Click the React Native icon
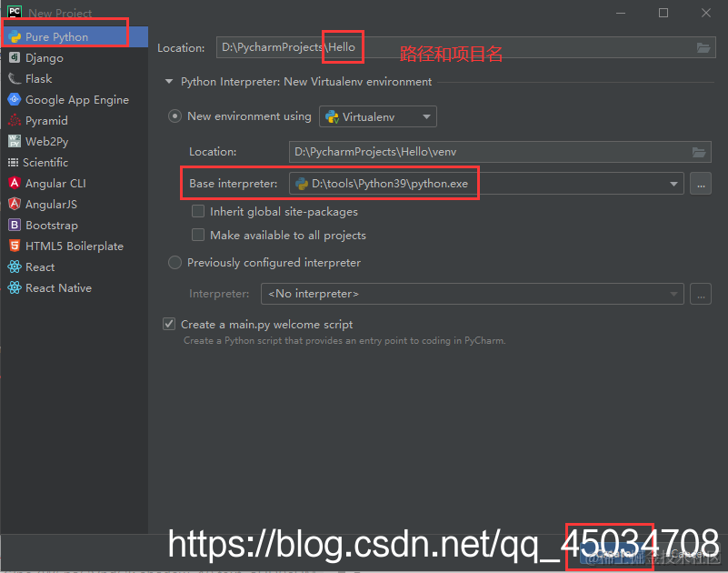 click(15, 287)
